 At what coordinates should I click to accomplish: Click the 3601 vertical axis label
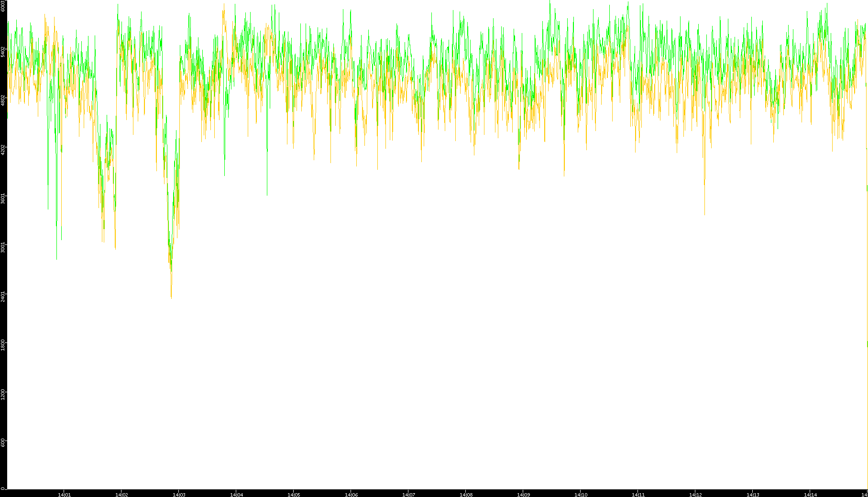click(x=3, y=199)
